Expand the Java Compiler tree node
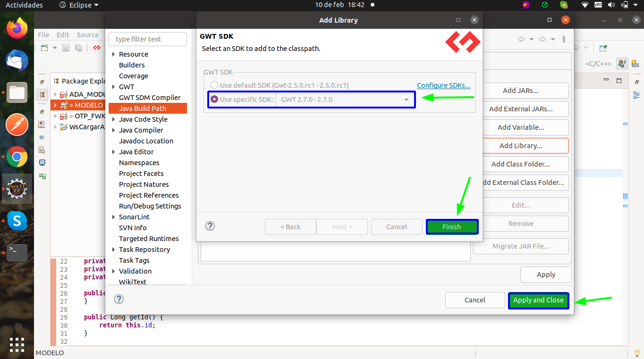Viewport: 644px width, 359px height. pos(114,130)
